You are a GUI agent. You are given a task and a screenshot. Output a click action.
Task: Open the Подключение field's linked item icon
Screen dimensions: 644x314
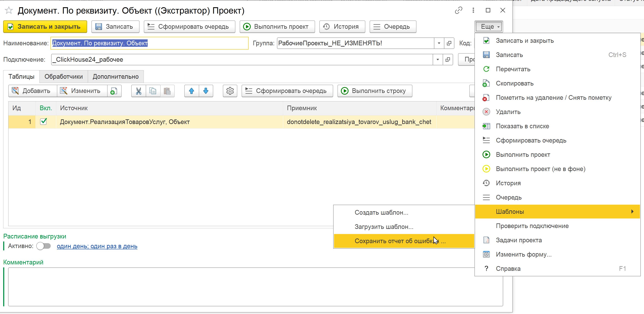[x=448, y=60]
